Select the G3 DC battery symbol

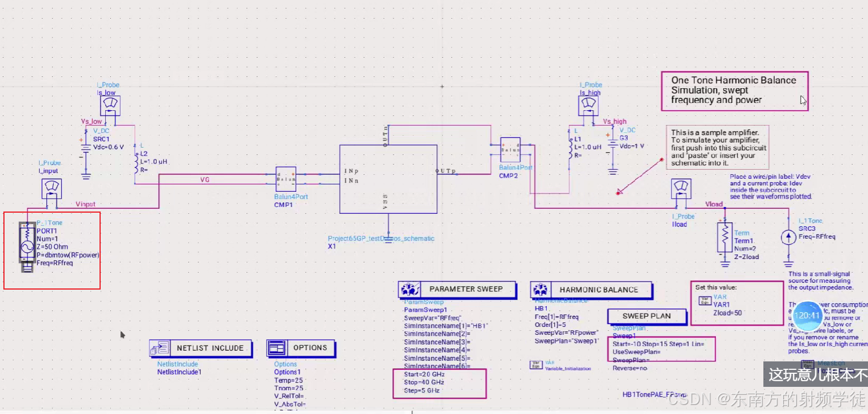pyautogui.click(x=613, y=143)
